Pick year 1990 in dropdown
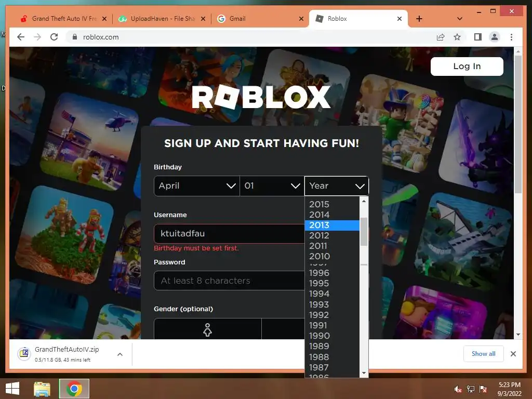Viewport: 532px width, 399px height. point(332,336)
